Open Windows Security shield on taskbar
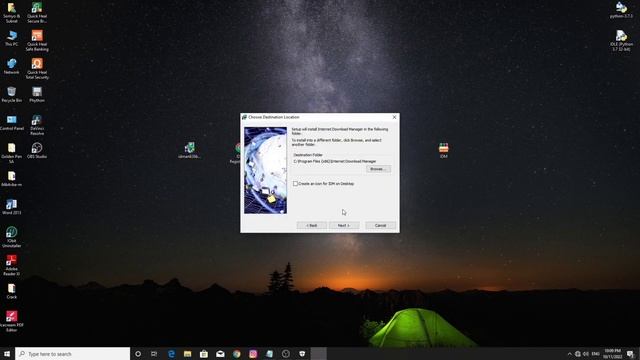 click(302, 353)
